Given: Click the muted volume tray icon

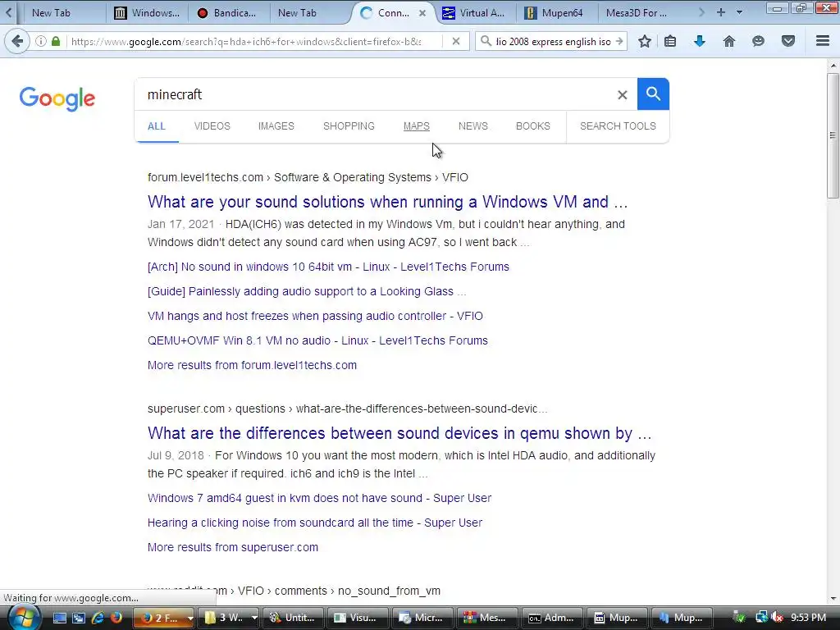Looking at the screenshot, I should coord(778,618).
